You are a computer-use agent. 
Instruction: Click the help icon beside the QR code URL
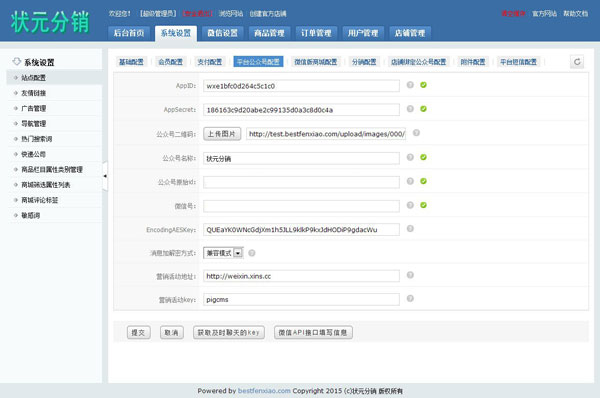[x=416, y=133]
